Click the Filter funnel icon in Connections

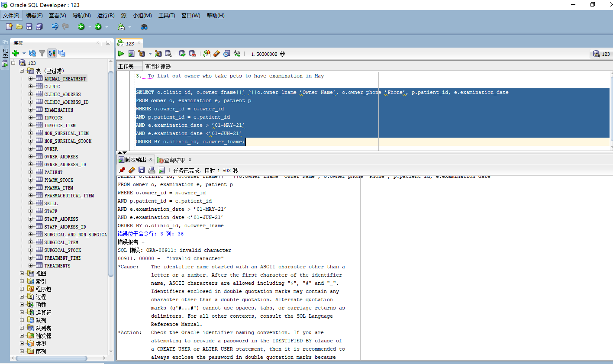click(x=42, y=53)
